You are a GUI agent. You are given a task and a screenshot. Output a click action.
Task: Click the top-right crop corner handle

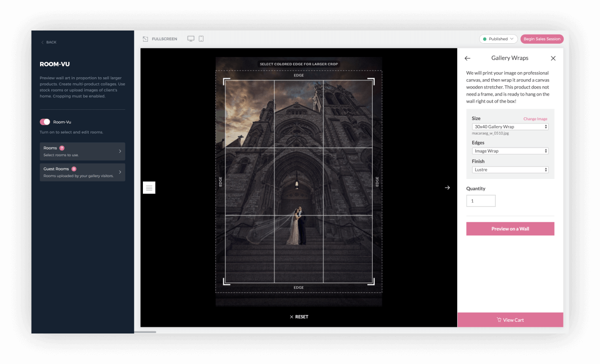[371, 81]
